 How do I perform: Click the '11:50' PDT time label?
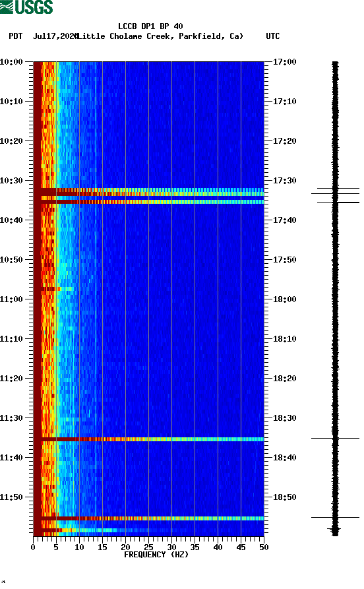tap(11, 497)
